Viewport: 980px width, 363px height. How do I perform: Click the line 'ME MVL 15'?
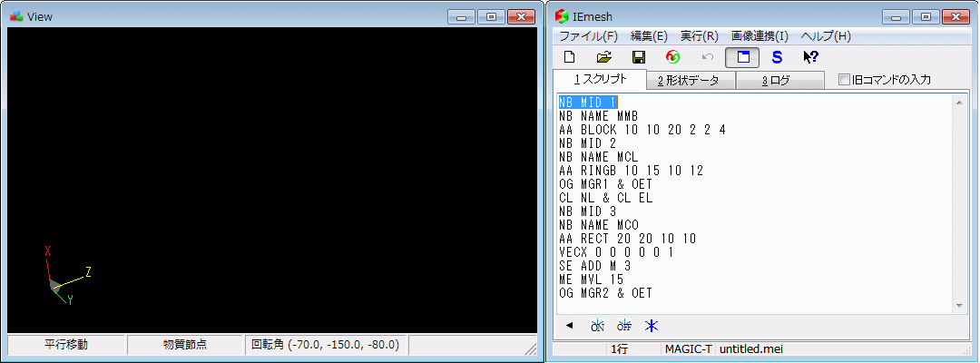[592, 280]
